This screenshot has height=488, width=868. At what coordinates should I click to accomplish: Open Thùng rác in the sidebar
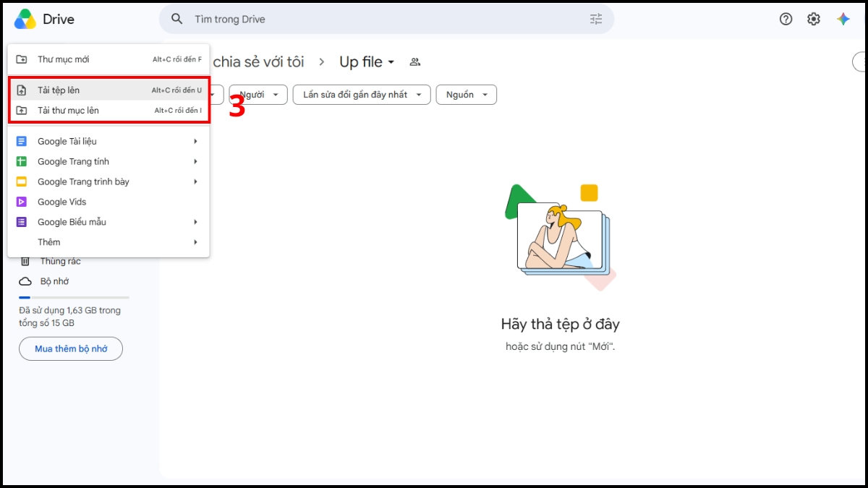61,261
